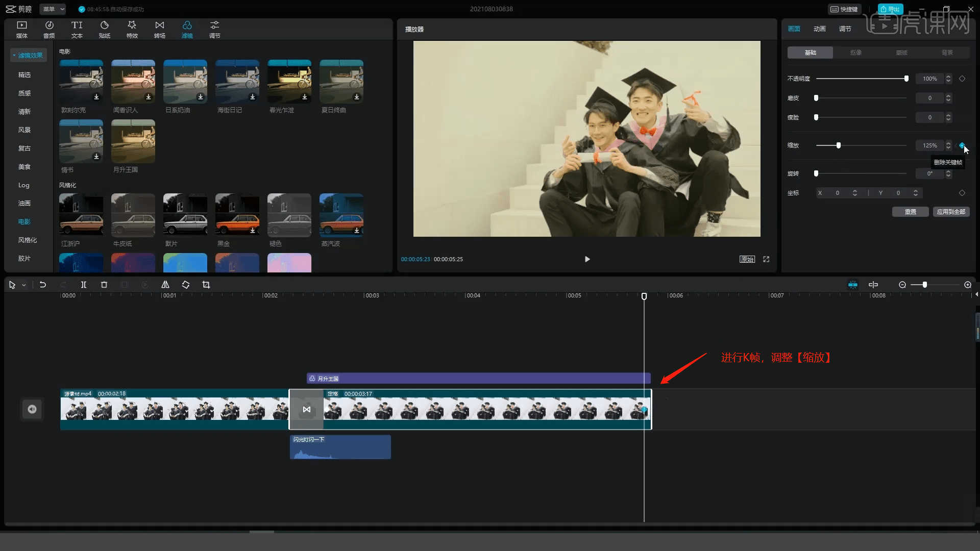Image resolution: width=980 pixels, height=551 pixels.
Task: Select the 月升王国 filter clip on timeline
Action: point(479,379)
